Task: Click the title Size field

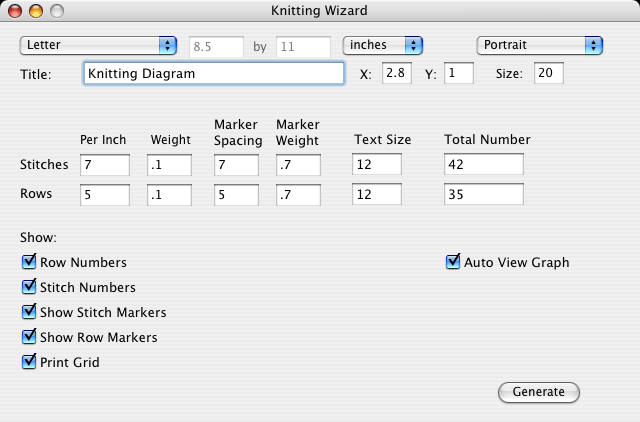Action: pyautogui.click(x=549, y=74)
